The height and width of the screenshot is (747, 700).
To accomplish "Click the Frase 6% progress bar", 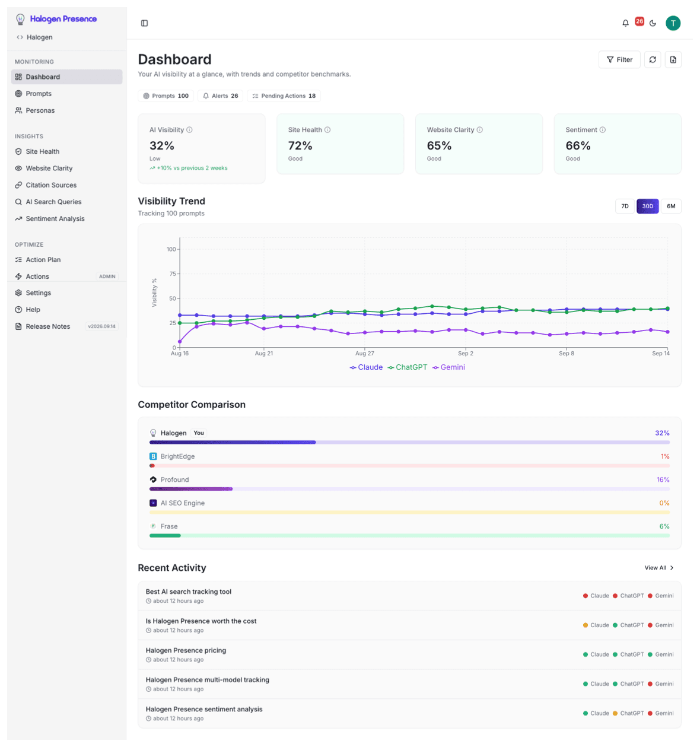I will [x=409, y=535].
